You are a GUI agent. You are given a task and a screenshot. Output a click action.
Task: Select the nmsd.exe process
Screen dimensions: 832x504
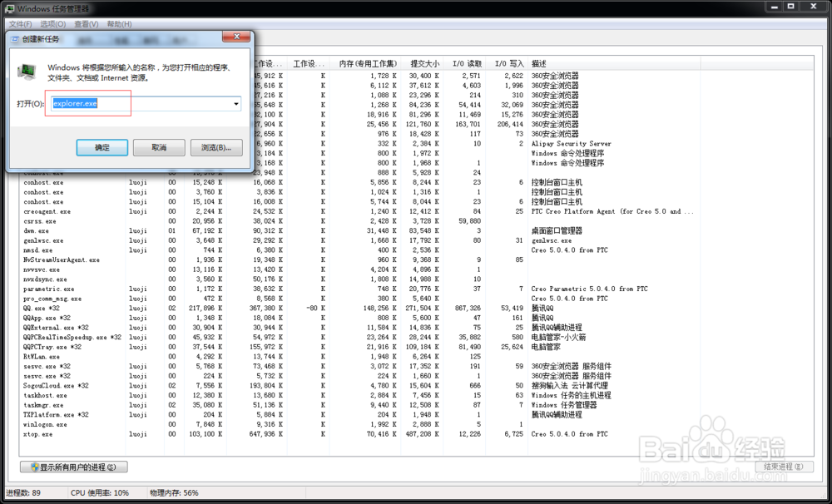(x=37, y=250)
